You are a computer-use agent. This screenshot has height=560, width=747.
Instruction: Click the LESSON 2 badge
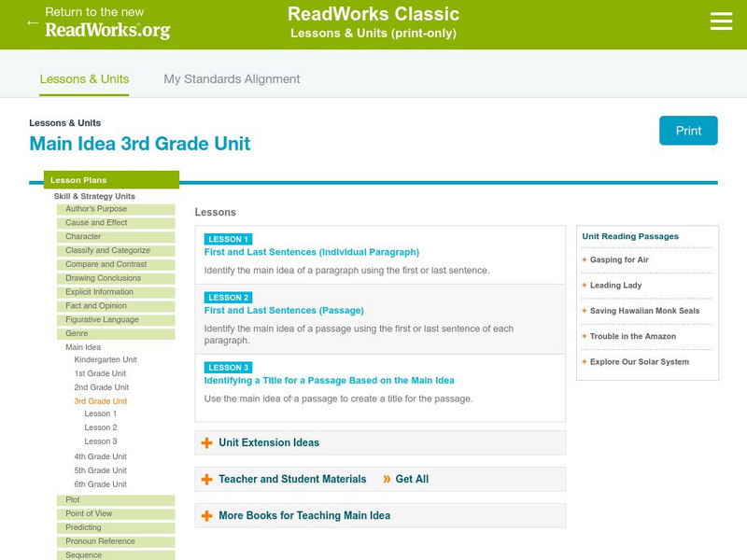pos(228,298)
